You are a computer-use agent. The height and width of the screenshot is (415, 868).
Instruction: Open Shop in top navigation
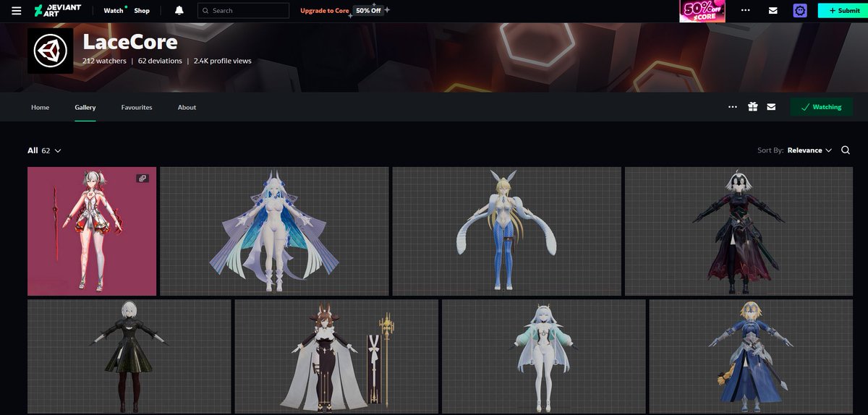142,11
